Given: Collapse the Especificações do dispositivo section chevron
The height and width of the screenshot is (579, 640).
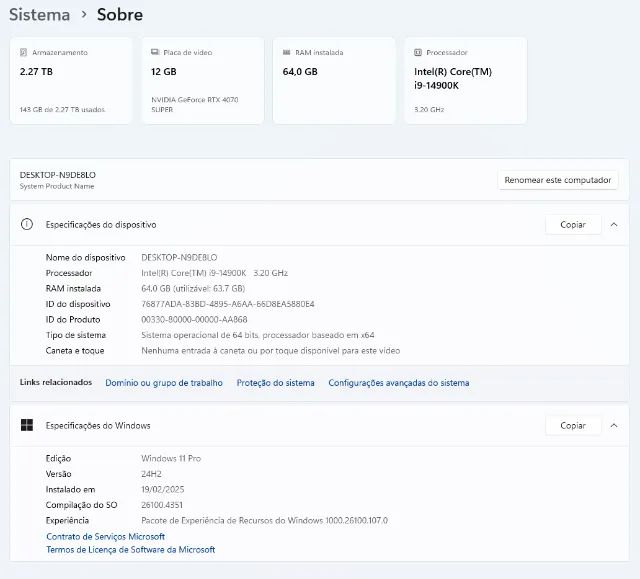Looking at the screenshot, I should coord(614,224).
